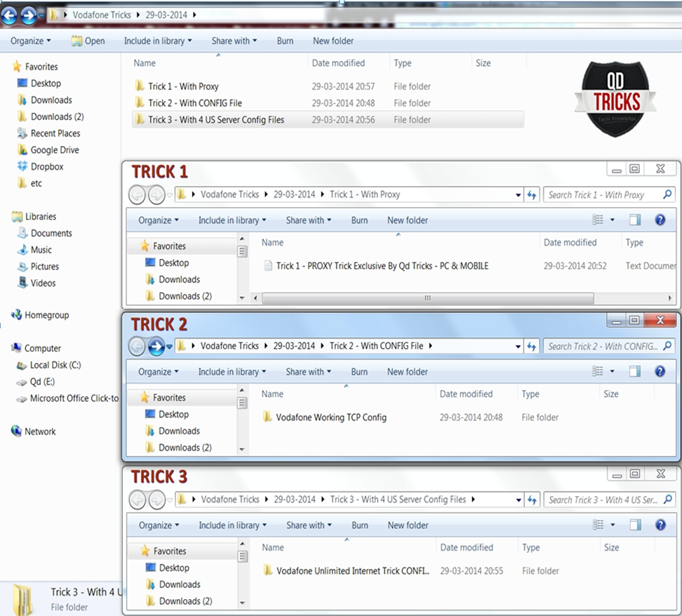This screenshot has height=616, width=682.
Task: Toggle preview pane in Trick 3 window
Action: tap(635, 525)
